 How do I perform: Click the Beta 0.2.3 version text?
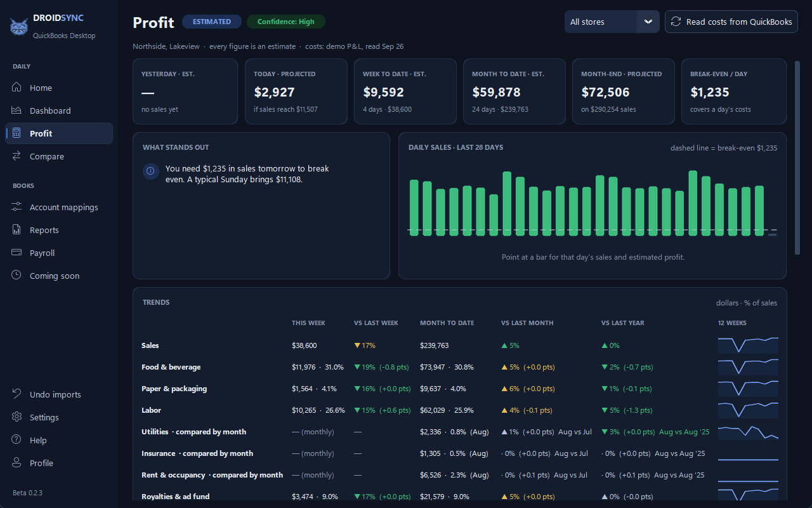click(x=27, y=493)
